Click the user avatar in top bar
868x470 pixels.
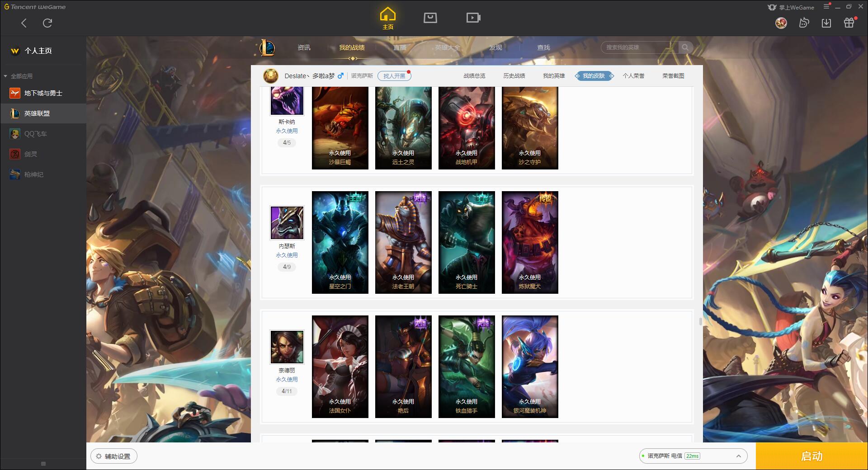(x=781, y=23)
